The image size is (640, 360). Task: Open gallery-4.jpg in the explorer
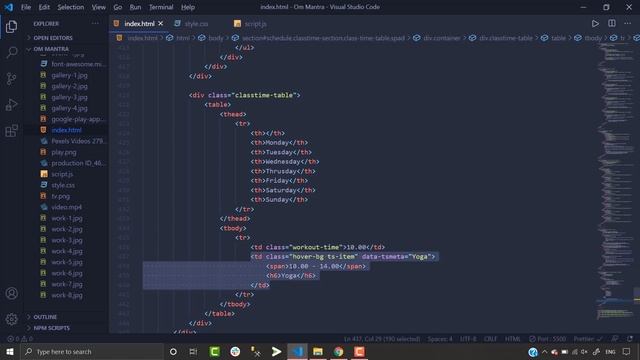(69, 108)
